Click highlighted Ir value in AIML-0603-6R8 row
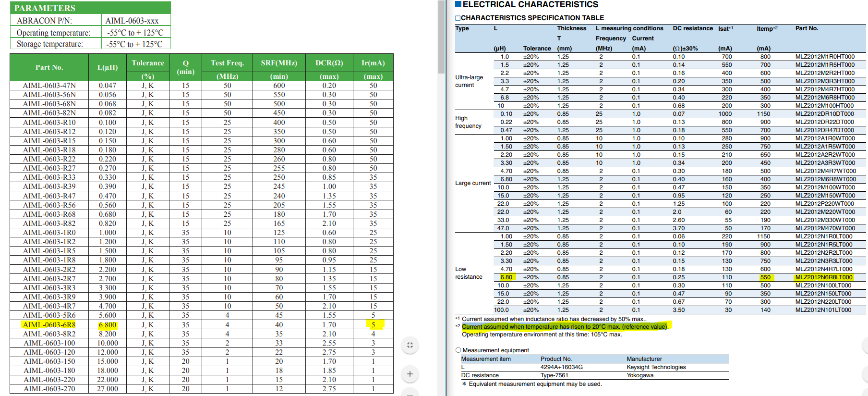Screen dimensions: 868x396 (373, 324)
